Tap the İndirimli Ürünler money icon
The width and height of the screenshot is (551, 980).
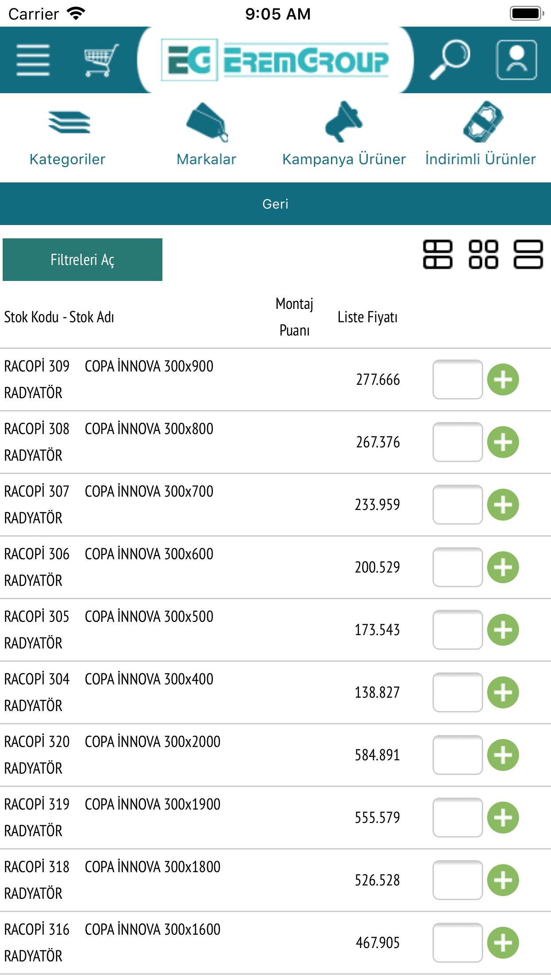coord(483,121)
